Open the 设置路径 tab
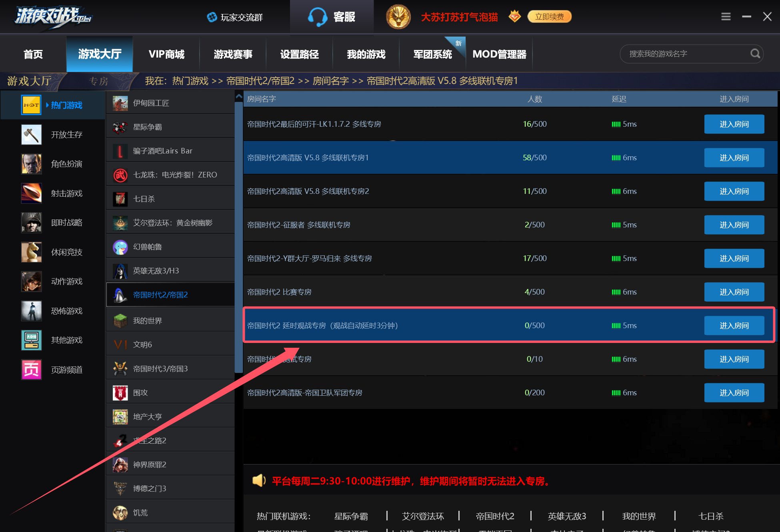The image size is (780, 532). point(299,54)
